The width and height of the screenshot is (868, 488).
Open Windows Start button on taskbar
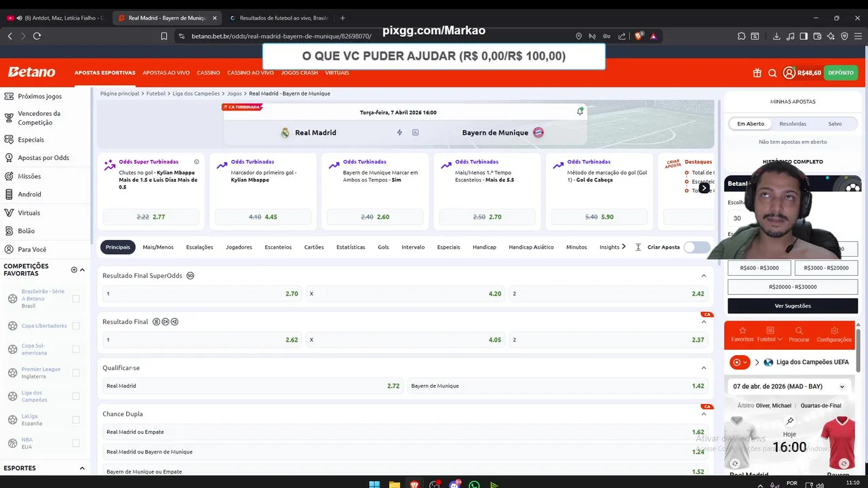coord(374,485)
